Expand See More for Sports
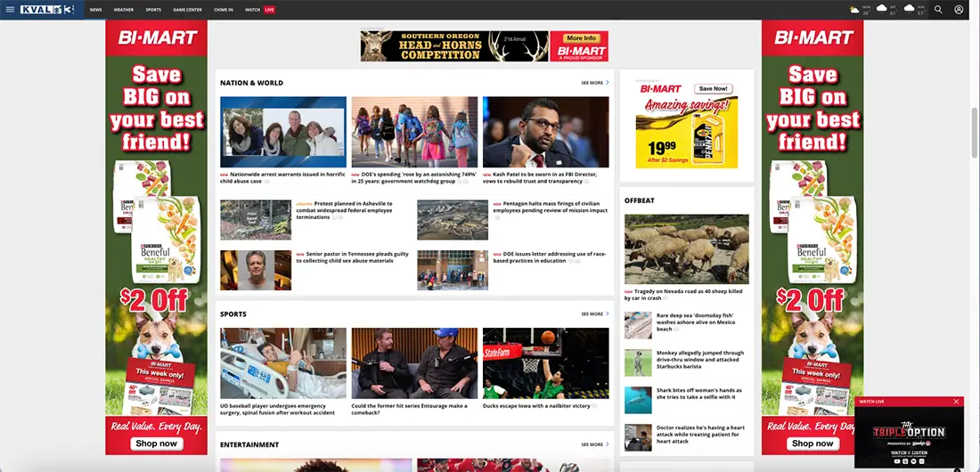The width and height of the screenshot is (980, 472). pyautogui.click(x=595, y=313)
